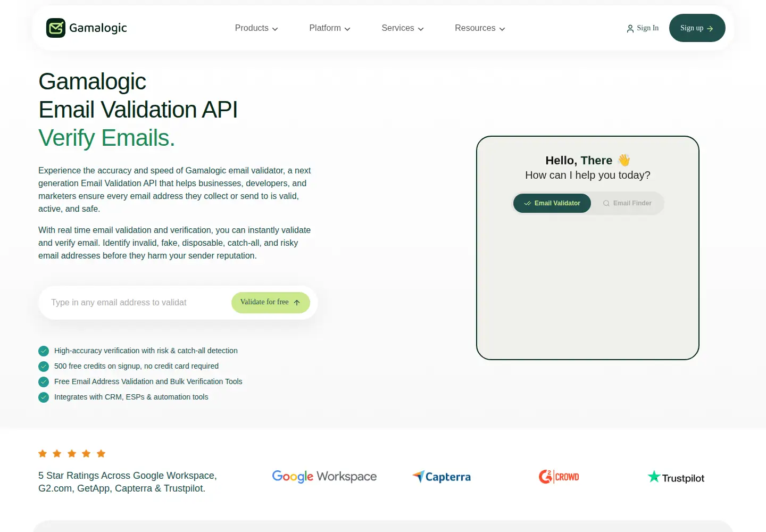Click "Integrates with CRM, ESPs & automation tools"
The width and height of the screenshot is (766, 532).
pyautogui.click(x=131, y=397)
